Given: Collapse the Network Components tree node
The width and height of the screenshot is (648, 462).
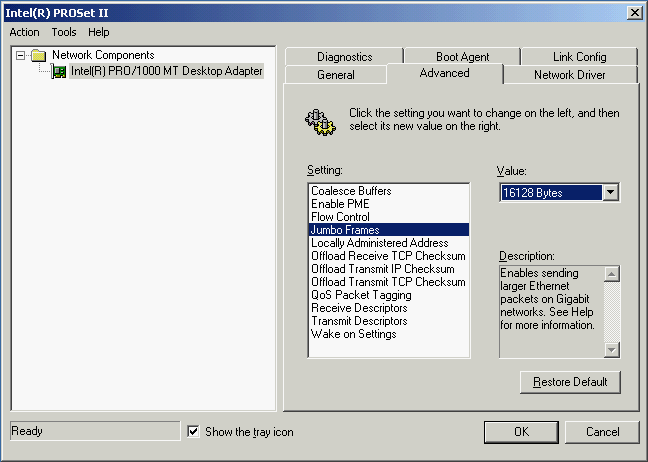Looking at the screenshot, I should click(20, 55).
